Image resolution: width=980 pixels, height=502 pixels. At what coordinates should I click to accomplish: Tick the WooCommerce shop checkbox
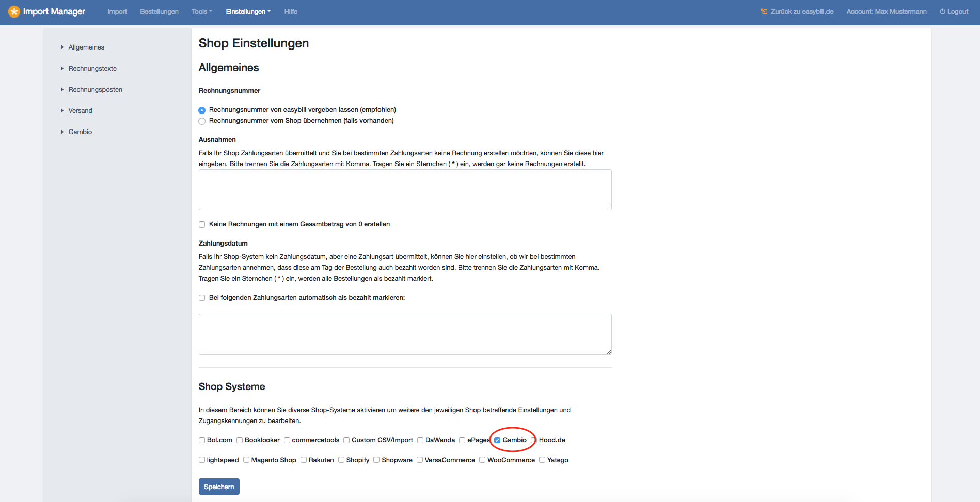482,460
